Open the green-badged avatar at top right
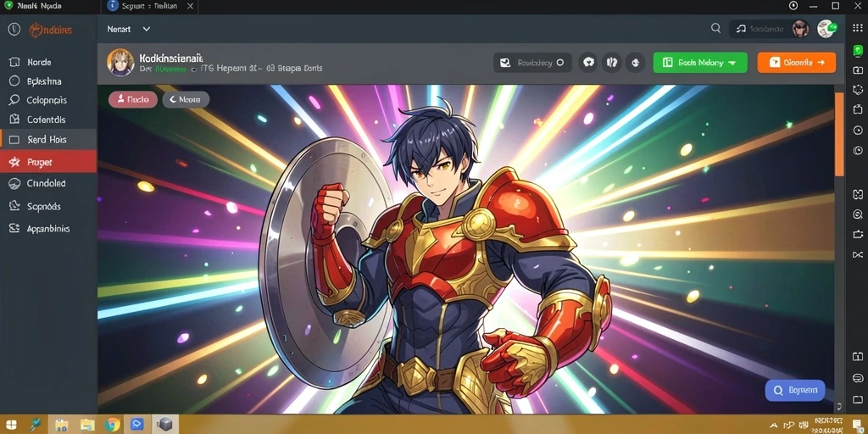The image size is (868, 434). click(826, 29)
